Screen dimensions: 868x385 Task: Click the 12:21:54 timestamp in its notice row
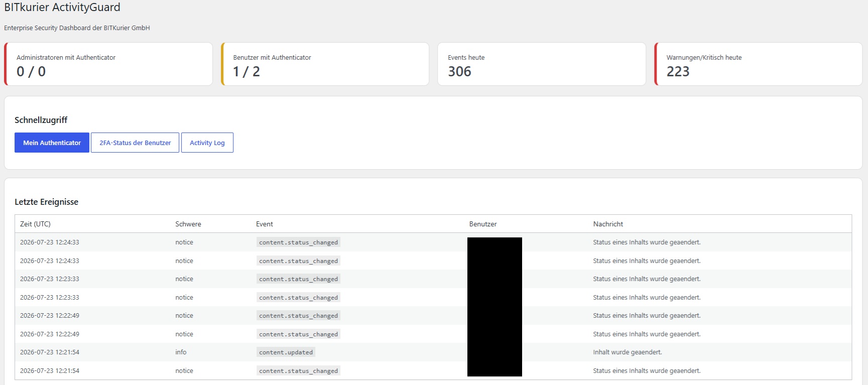click(50, 371)
